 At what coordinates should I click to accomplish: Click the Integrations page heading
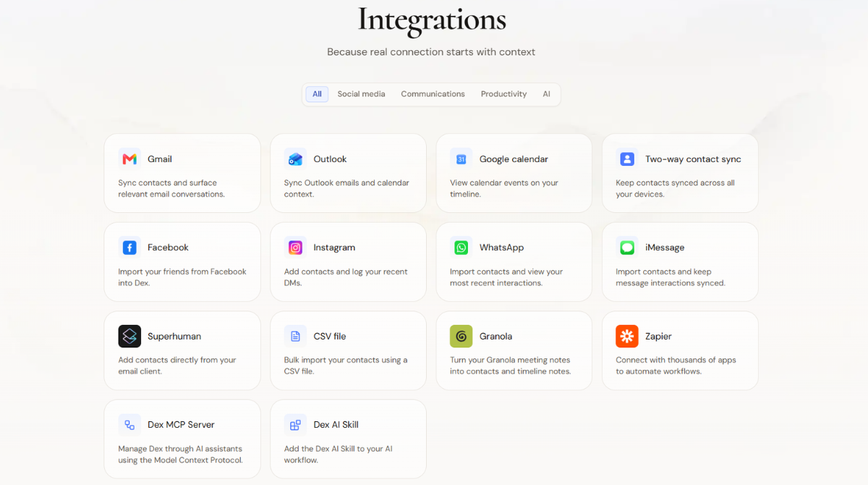(432, 19)
